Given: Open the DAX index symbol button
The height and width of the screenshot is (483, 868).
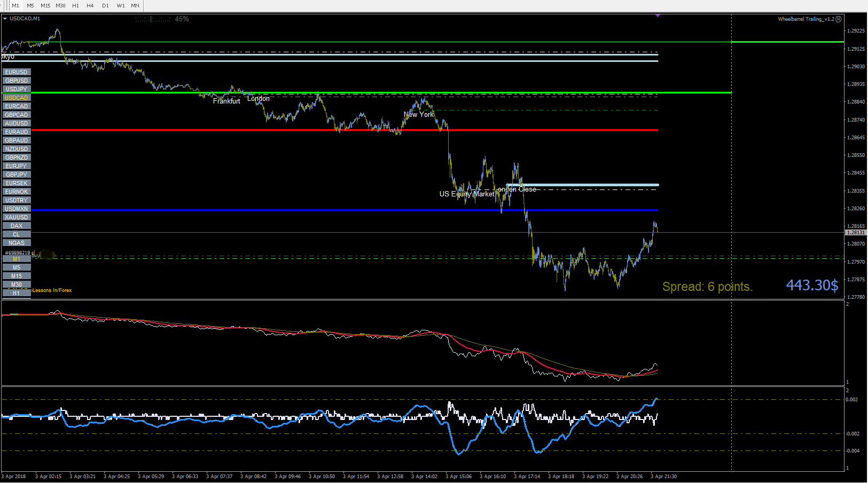Looking at the screenshot, I should (17, 226).
